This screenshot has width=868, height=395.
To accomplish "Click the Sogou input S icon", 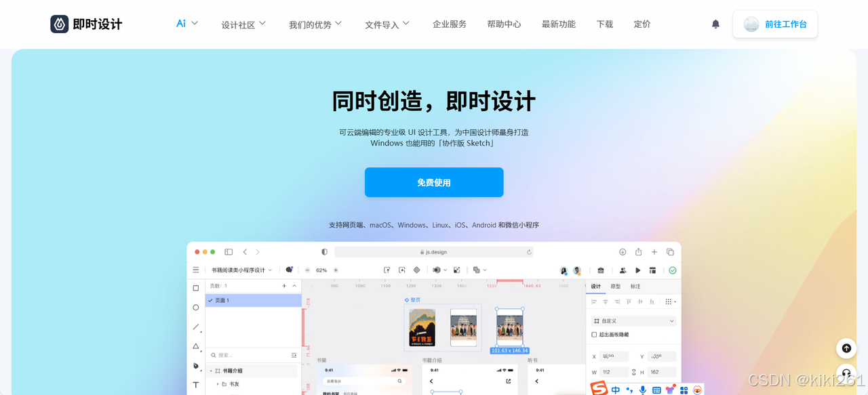I will coord(598,388).
